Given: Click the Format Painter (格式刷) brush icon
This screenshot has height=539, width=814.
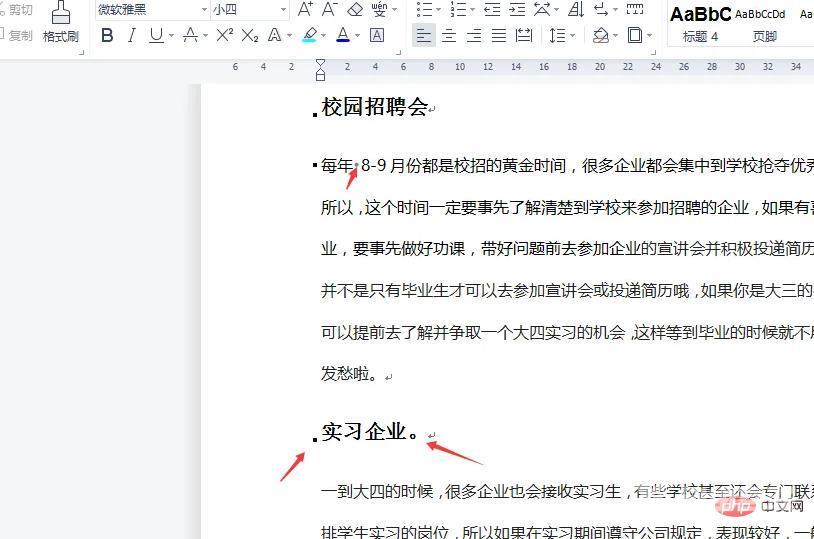Looking at the screenshot, I should [61, 12].
